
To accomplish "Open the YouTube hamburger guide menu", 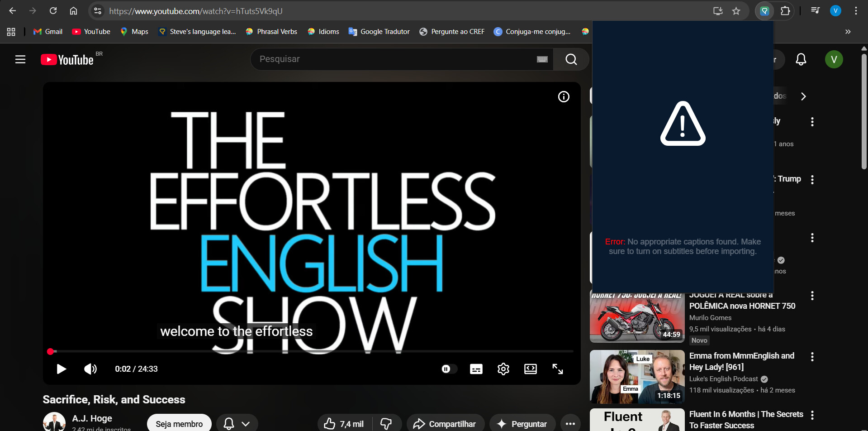I will click(x=20, y=59).
